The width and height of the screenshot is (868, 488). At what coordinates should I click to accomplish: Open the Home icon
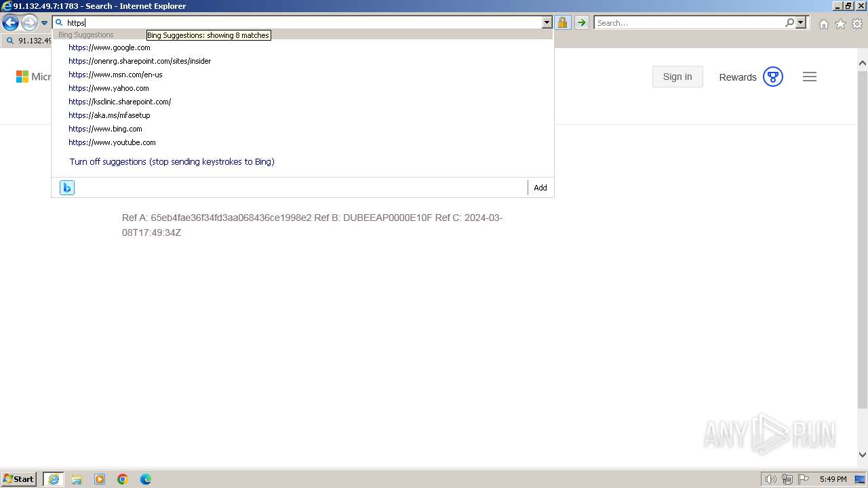click(x=823, y=24)
